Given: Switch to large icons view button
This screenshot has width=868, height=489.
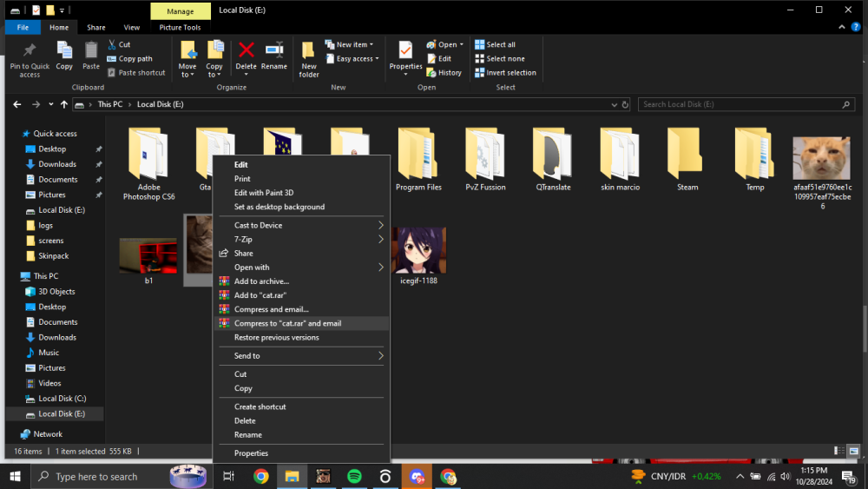Looking at the screenshot, I should [x=854, y=452].
